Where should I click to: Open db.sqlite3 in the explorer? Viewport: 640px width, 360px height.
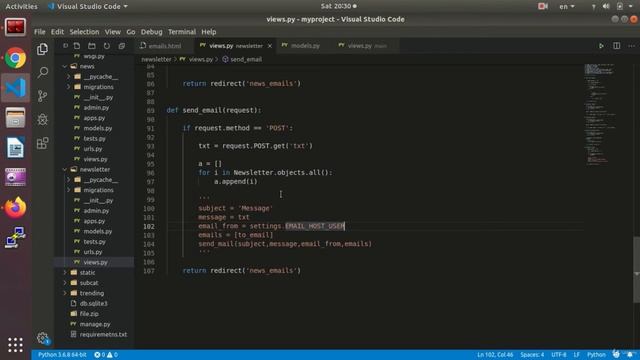click(93, 303)
